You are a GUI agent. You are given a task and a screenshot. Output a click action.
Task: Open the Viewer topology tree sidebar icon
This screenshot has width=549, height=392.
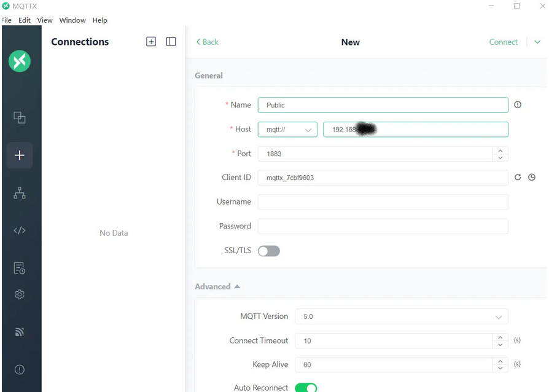coord(20,193)
